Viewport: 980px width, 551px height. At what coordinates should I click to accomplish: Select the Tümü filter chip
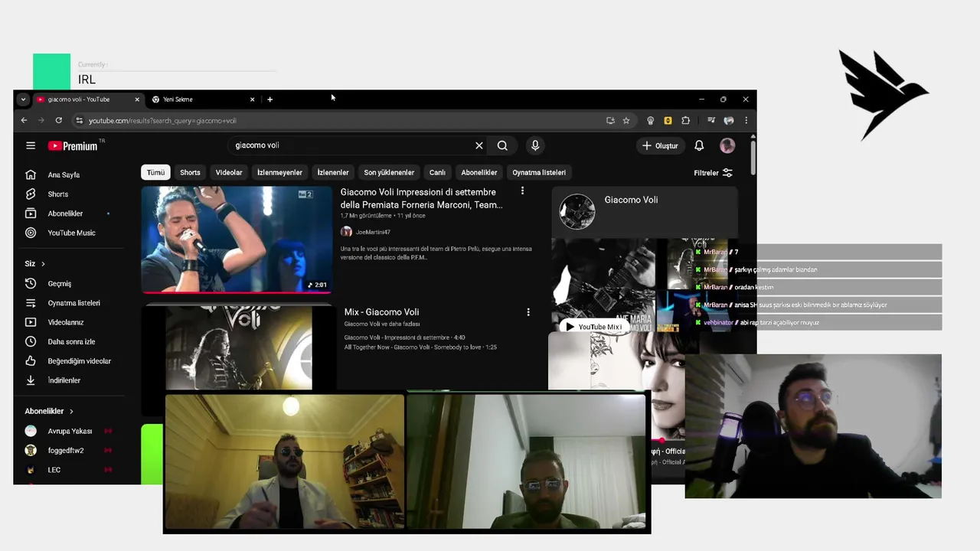155,172
